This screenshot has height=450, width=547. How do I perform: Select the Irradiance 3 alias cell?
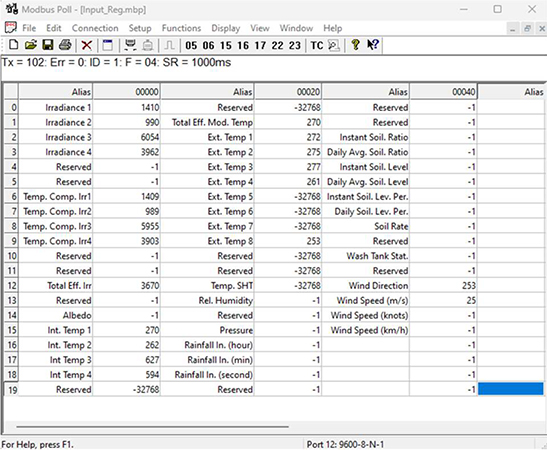coord(56,137)
